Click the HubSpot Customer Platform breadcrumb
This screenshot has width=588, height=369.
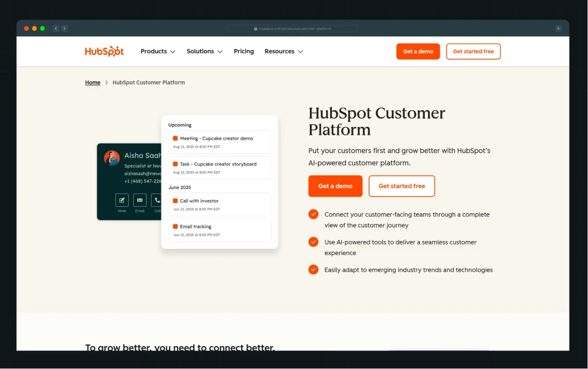148,82
